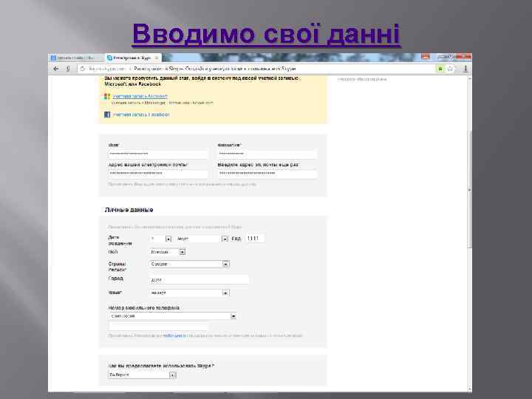Click the birth year field
Image resolution: width=532 pixels, height=399 pixels.
pos(255,239)
